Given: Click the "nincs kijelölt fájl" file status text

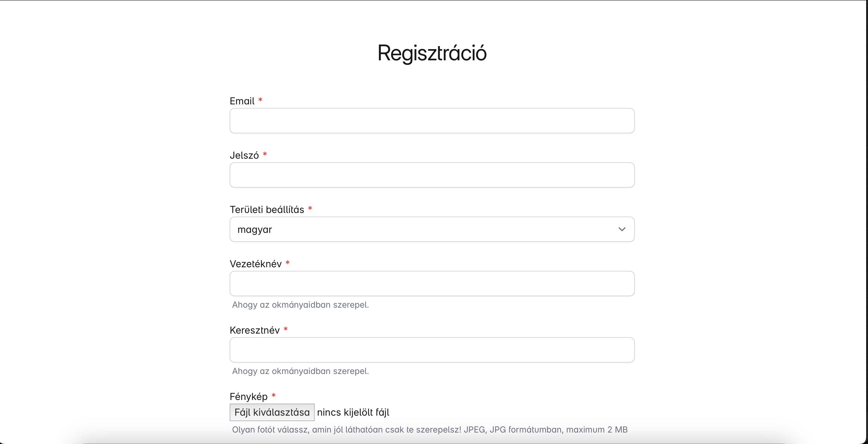Looking at the screenshot, I should point(353,412).
